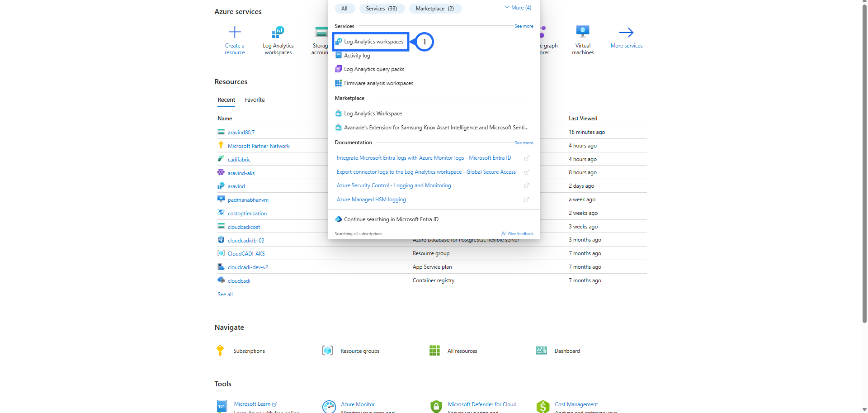Open external link icon for Azure Managed HSM logging
Viewport: 868px width, 413px height.
tap(527, 199)
